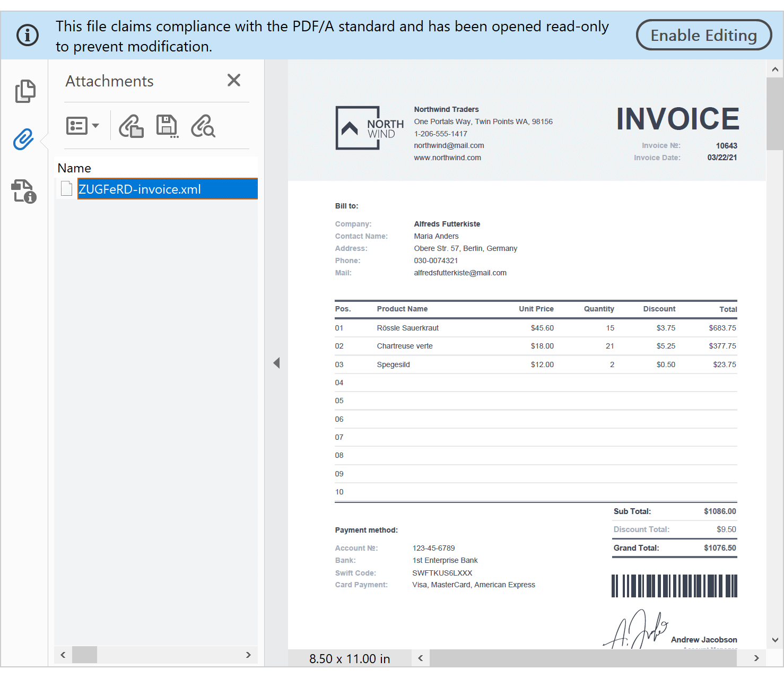
Task: Save the selected attachment to disk
Action: (167, 126)
